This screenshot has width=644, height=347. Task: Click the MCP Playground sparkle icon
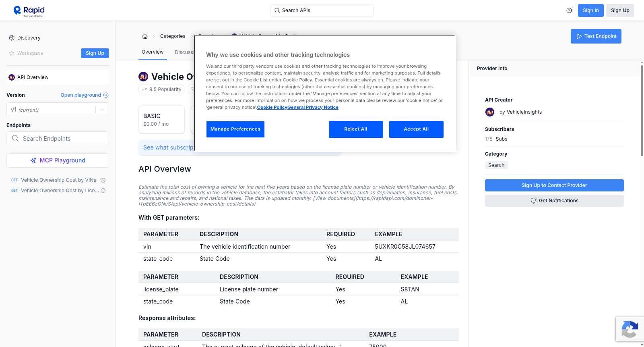click(x=33, y=160)
